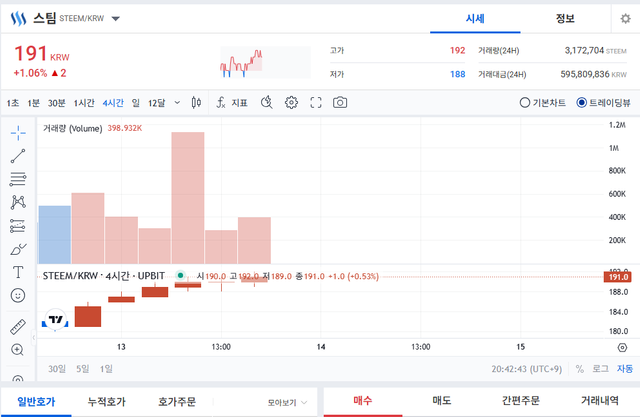Screen dimensions: 640x417
Task: Click the mini price sparkline chart
Action: coord(265,62)
